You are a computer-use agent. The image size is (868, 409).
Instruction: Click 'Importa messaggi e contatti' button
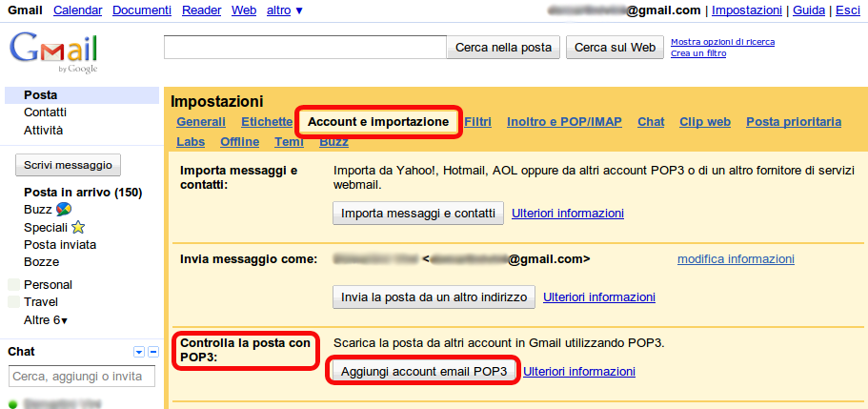[x=418, y=213]
